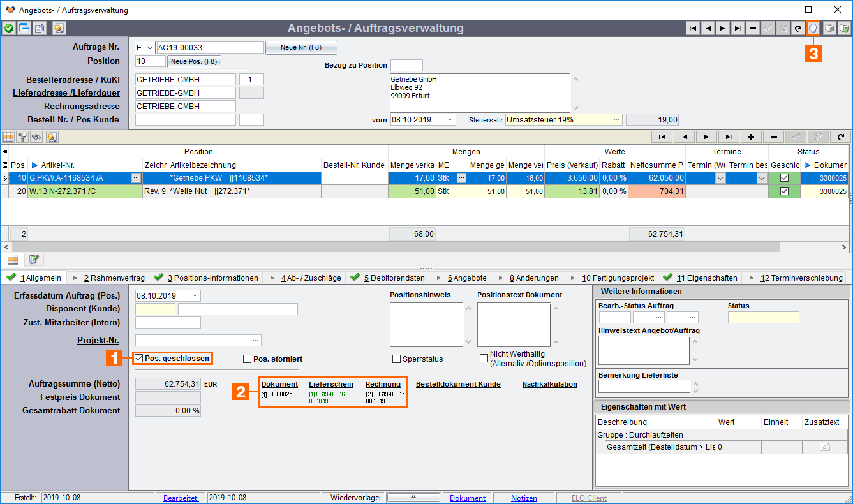The width and height of the screenshot is (853, 504).
Task: Open Erfassdatum Auftrag date dropdown
Action: [195, 296]
